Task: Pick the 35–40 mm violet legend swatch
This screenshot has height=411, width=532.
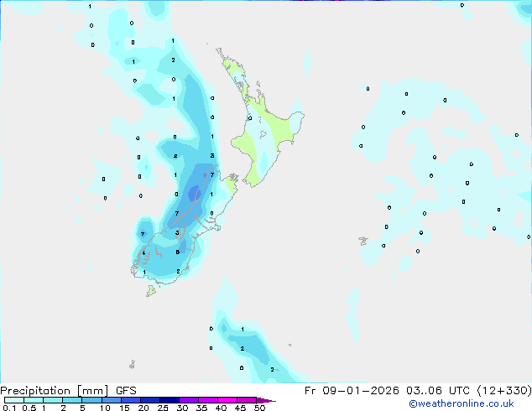Action: pos(208,400)
